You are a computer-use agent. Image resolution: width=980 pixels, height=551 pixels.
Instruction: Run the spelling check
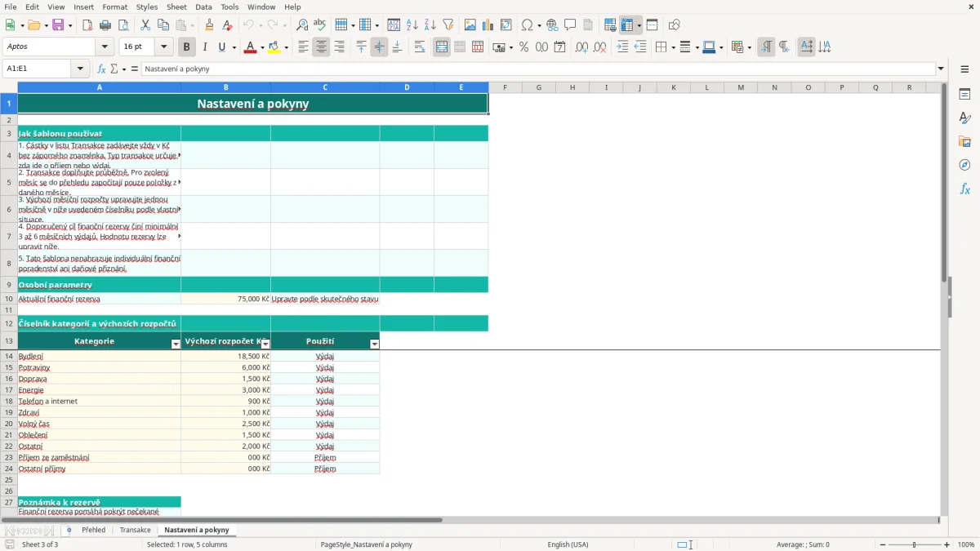click(x=320, y=25)
